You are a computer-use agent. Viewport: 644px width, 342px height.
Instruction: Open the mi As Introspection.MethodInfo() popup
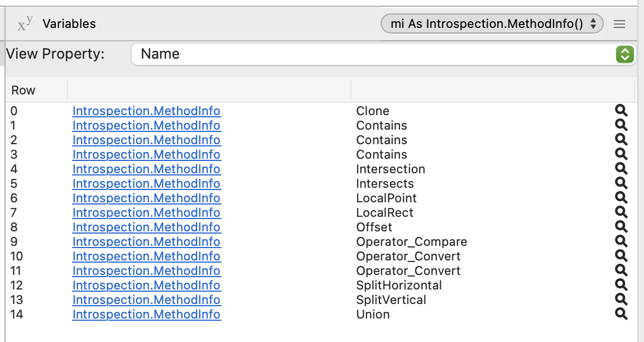492,24
